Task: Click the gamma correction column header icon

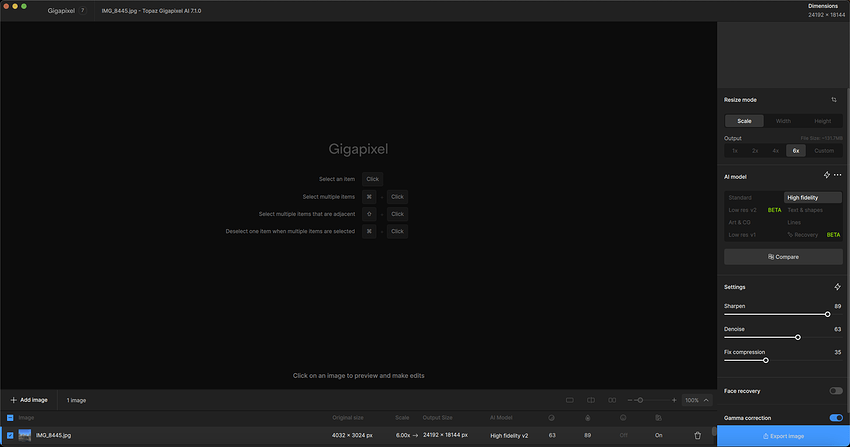Action: click(x=659, y=418)
